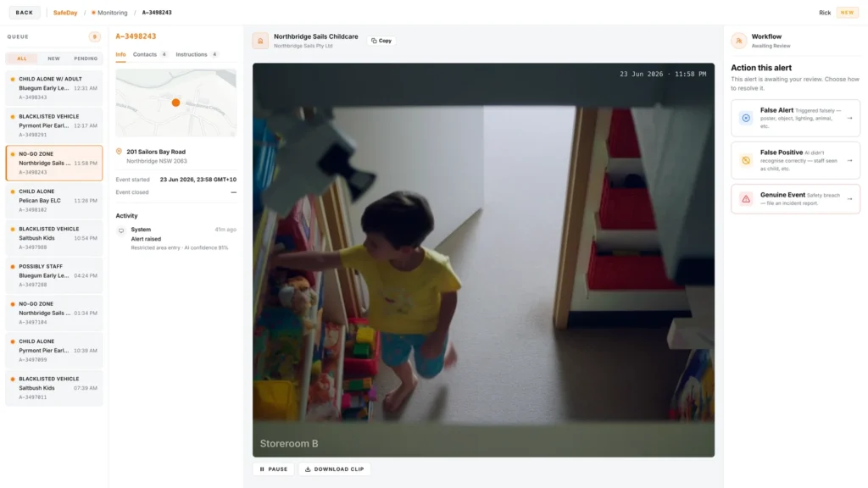
Task: Download the video clip
Action: [335, 469]
